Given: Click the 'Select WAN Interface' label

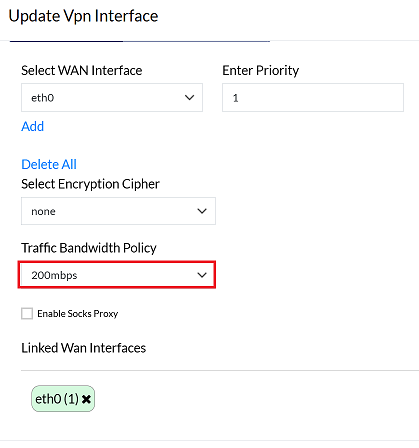Looking at the screenshot, I should point(82,71).
